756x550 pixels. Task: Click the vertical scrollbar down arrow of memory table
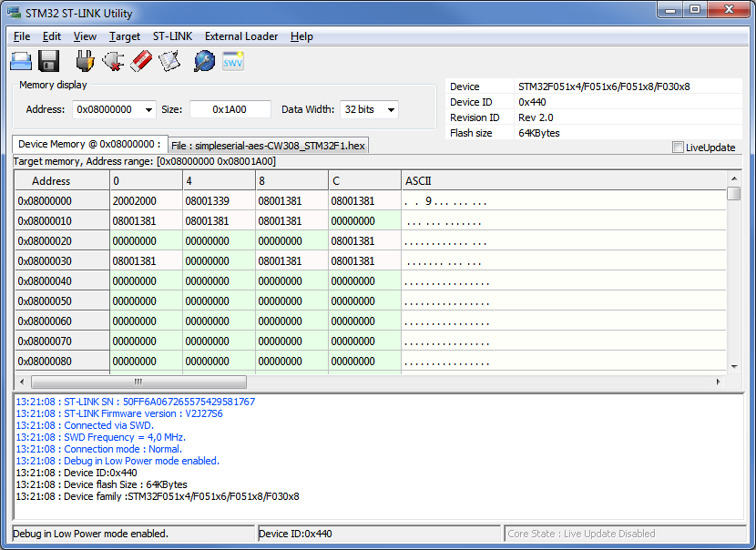733,366
